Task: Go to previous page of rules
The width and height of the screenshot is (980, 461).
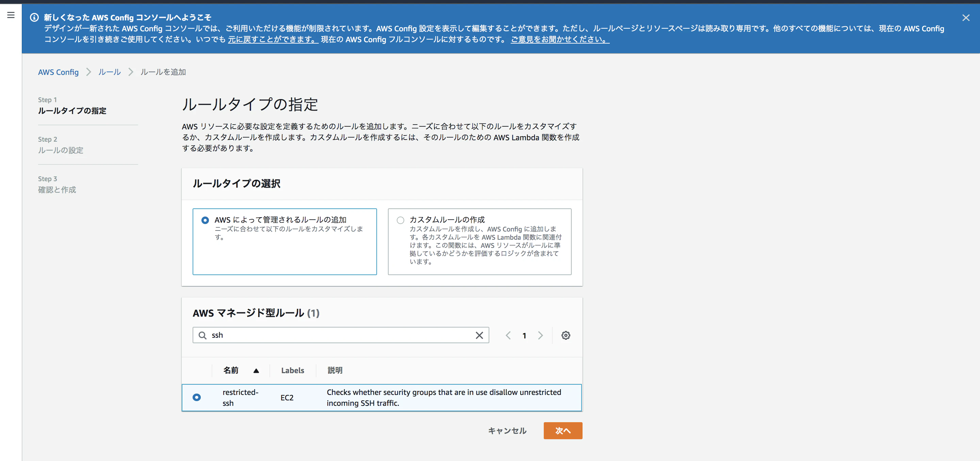Action: tap(508, 335)
